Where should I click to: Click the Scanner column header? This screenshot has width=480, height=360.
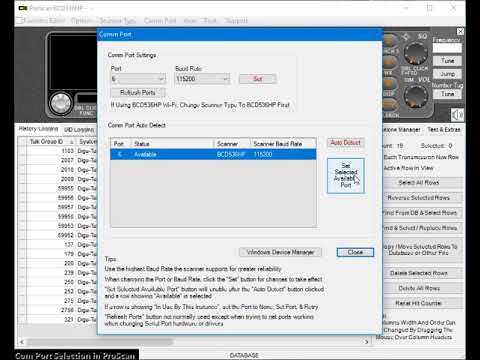pyautogui.click(x=232, y=144)
